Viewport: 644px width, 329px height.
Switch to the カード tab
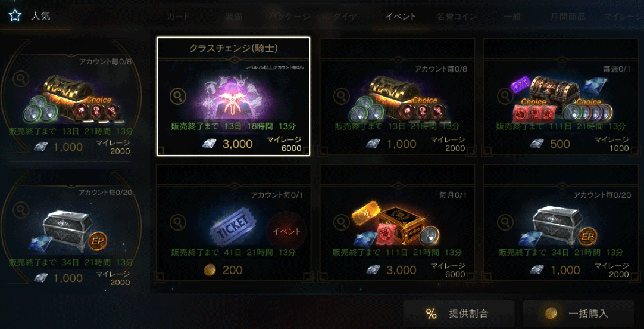[179, 17]
